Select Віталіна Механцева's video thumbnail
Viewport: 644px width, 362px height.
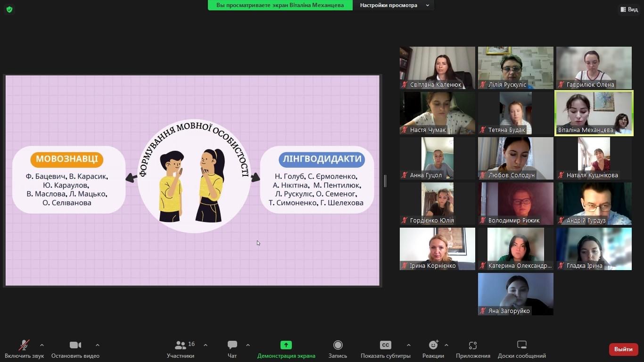coord(594,113)
